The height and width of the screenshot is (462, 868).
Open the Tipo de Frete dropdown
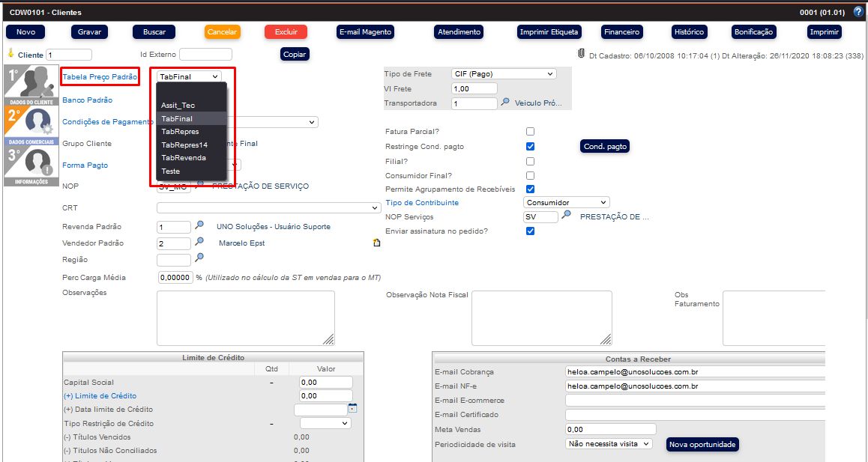(x=504, y=74)
